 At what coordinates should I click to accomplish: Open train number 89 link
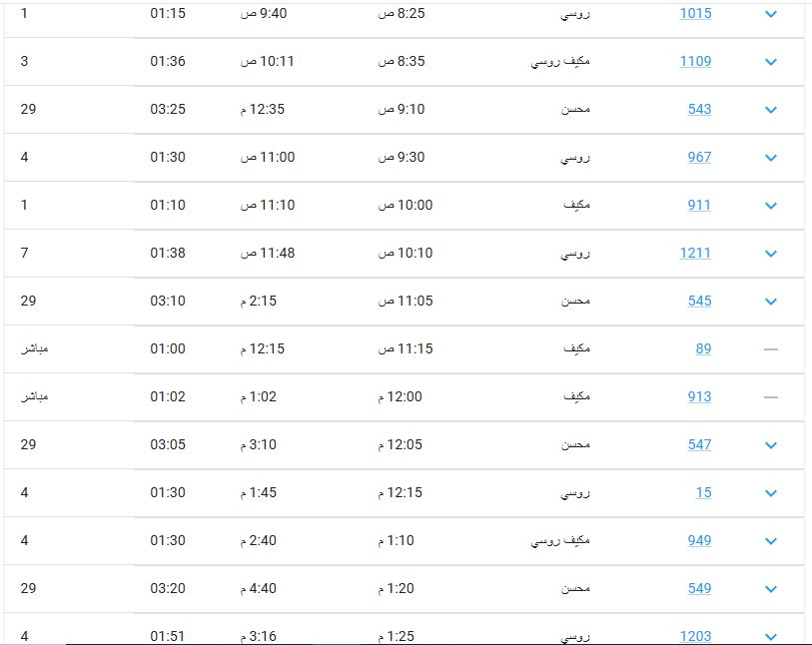click(x=703, y=348)
